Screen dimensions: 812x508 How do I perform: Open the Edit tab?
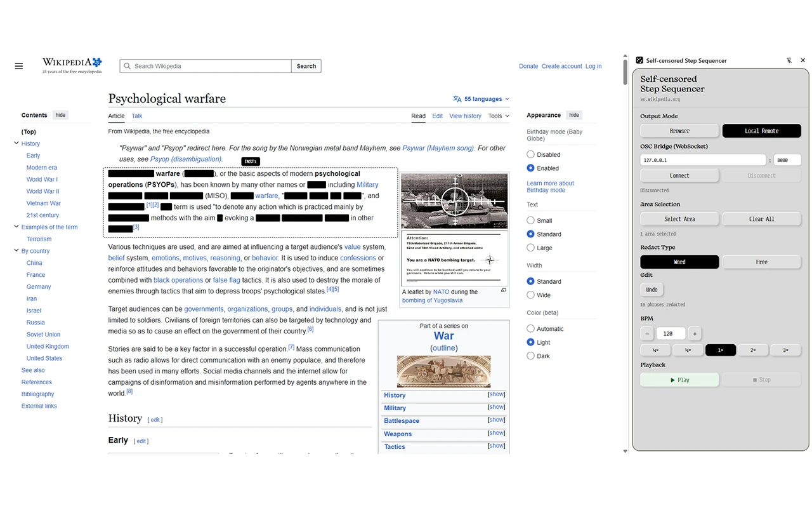click(438, 116)
